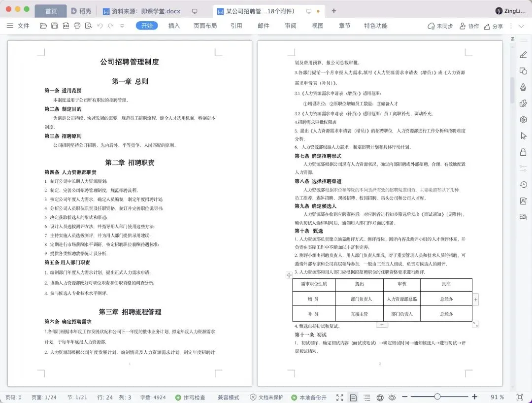Image resolution: width=532 pixels, height=403 pixels.
Task: Open the 邮件 tab
Action: pyautogui.click(x=263, y=26)
